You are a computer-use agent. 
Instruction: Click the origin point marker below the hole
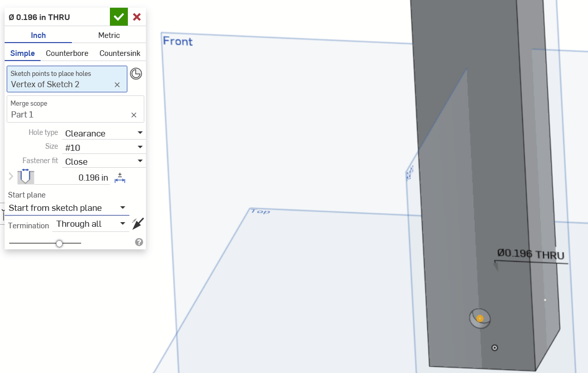click(495, 348)
